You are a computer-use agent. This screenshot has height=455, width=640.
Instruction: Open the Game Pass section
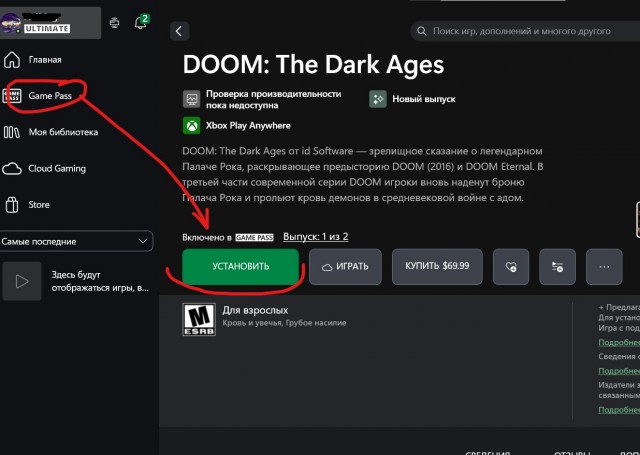(x=50, y=96)
